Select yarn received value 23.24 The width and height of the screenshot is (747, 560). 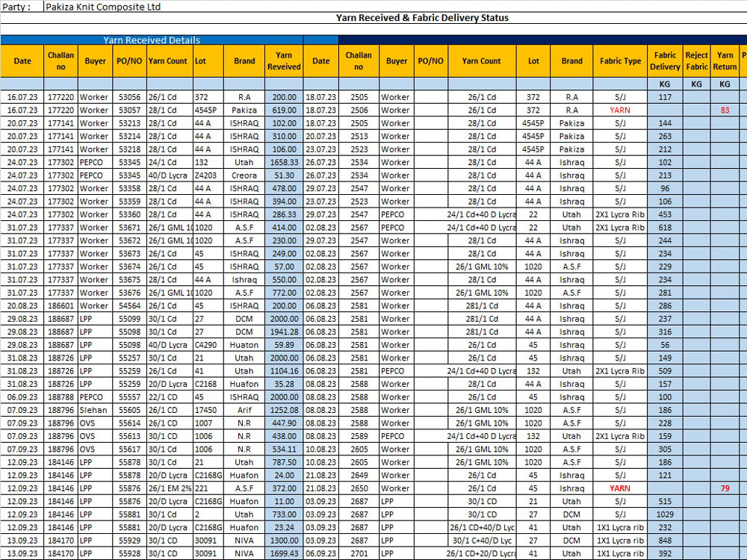tap(284, 527)
